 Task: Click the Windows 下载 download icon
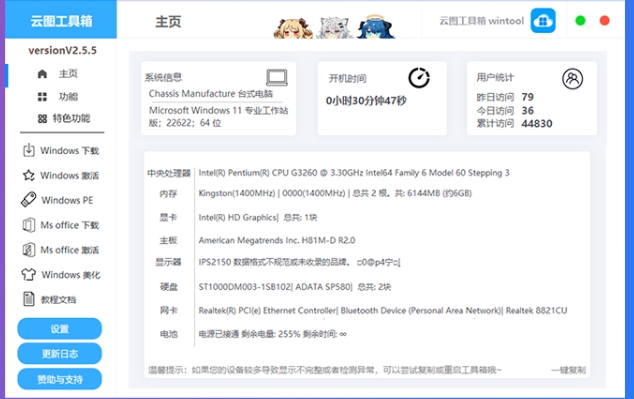pyautogui.click(x=29, y=150)
